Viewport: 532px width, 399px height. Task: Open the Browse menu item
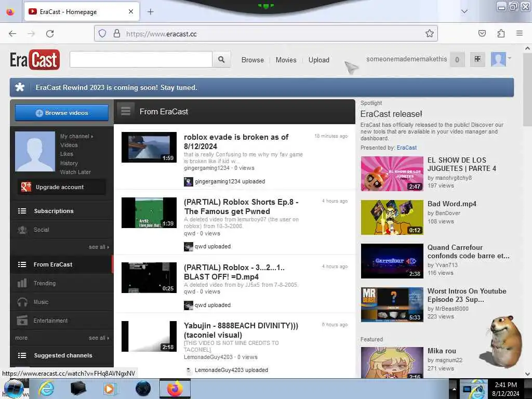[x=252, y=60]
